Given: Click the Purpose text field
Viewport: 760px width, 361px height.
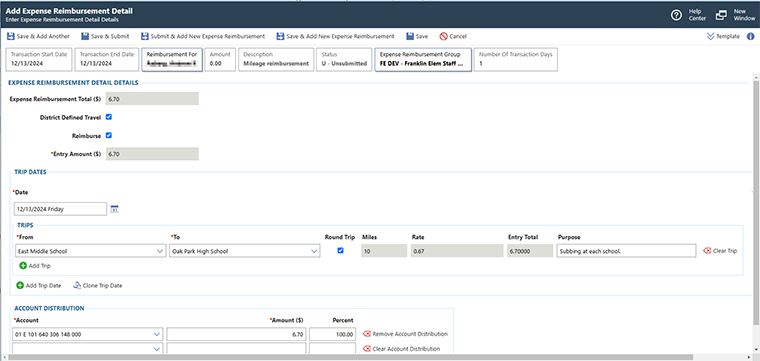Looking at the screenshot, I should (626, 251).
